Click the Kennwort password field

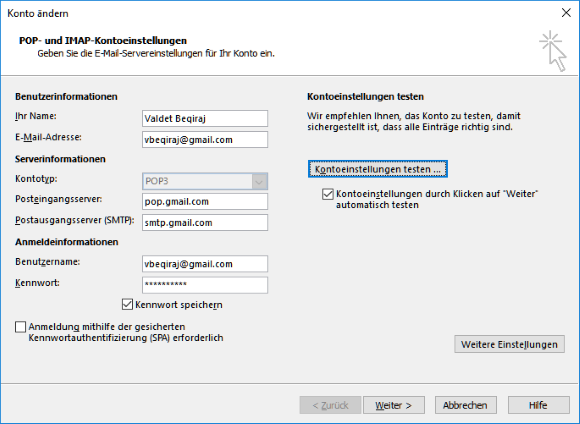[205, 285]
